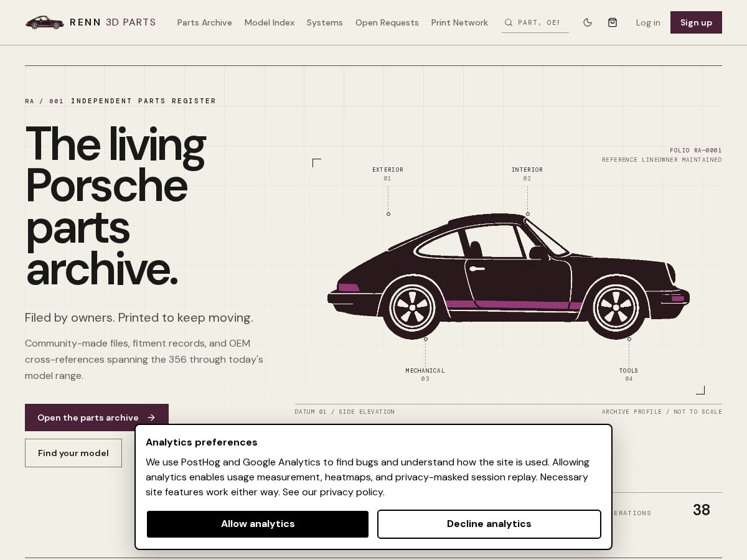The height and width of the screenshot is (560, 747).
Task: Open the shopping bag cart icon
Action: (613, 22)
